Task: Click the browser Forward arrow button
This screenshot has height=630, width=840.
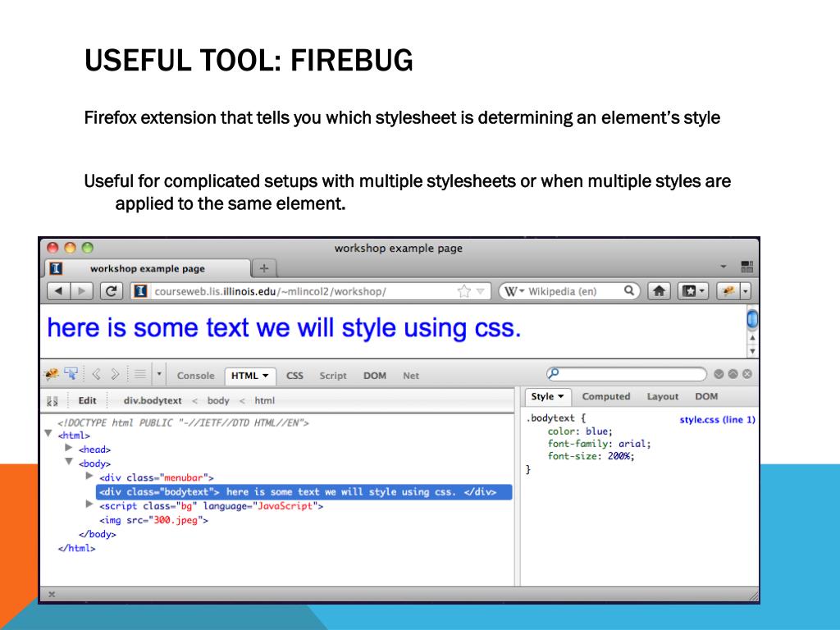Action: coord(81,291)
